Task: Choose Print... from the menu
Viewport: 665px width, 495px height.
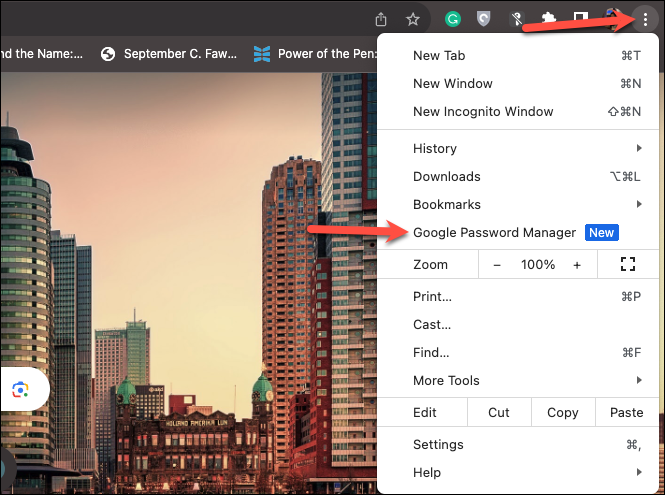Action: (518, 296)
